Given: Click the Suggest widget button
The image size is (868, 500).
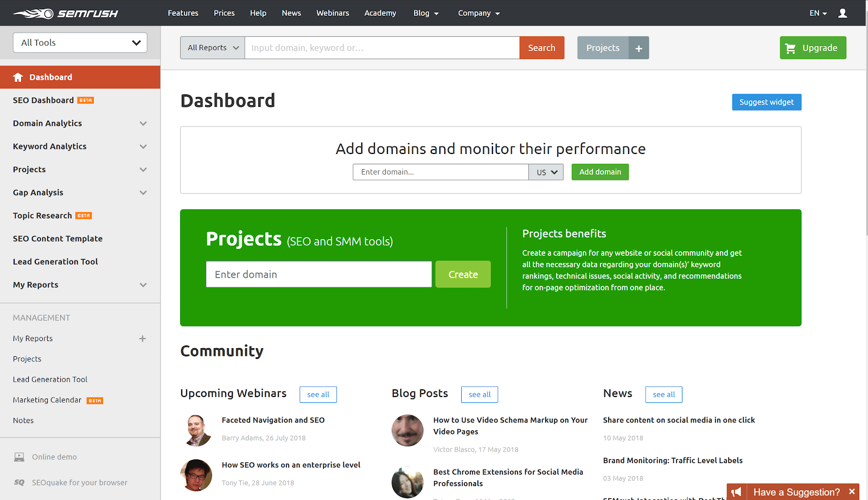Looking at the screenshot, I should [x=767, y=102].
